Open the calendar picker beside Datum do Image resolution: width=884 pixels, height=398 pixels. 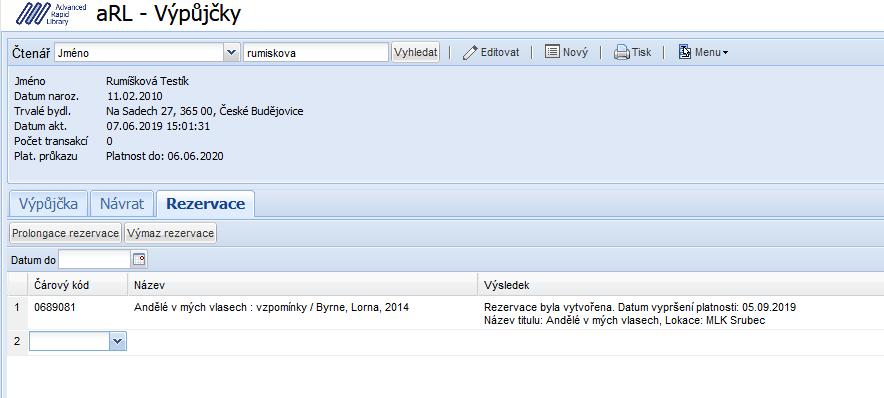pyautogui.click(x=139, y=260)
